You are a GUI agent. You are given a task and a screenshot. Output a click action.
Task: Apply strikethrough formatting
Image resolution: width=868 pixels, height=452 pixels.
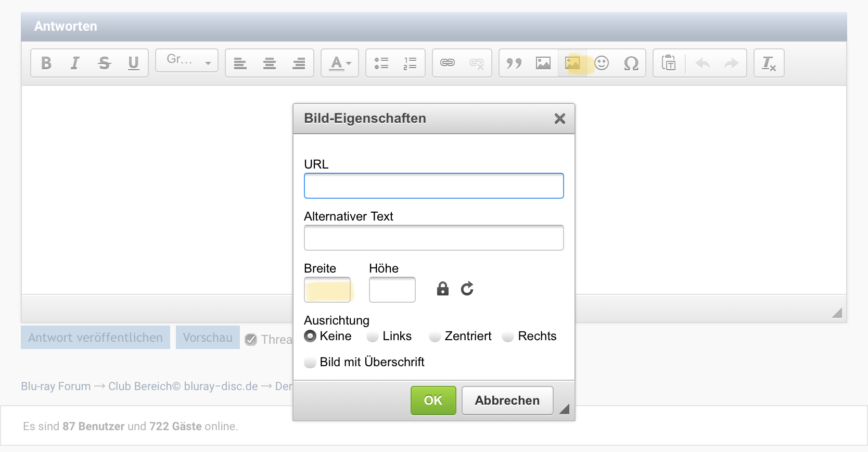(x=104, y=63)
